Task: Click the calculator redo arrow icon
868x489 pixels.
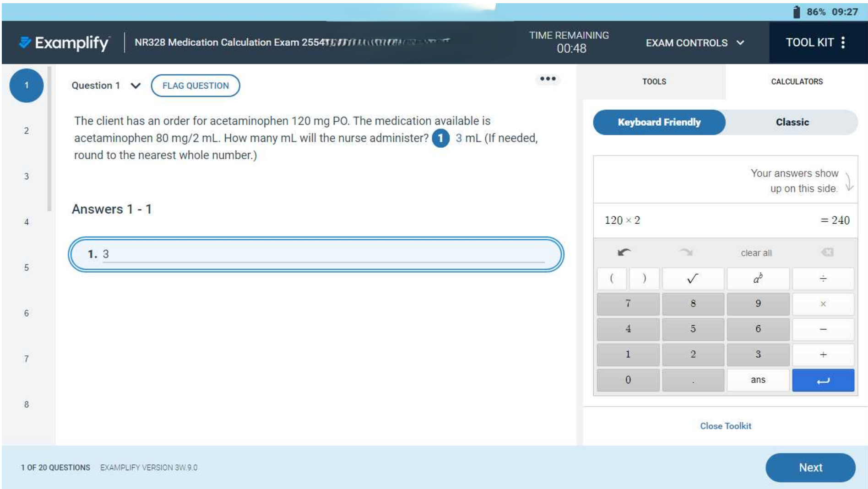Action: 686,253
